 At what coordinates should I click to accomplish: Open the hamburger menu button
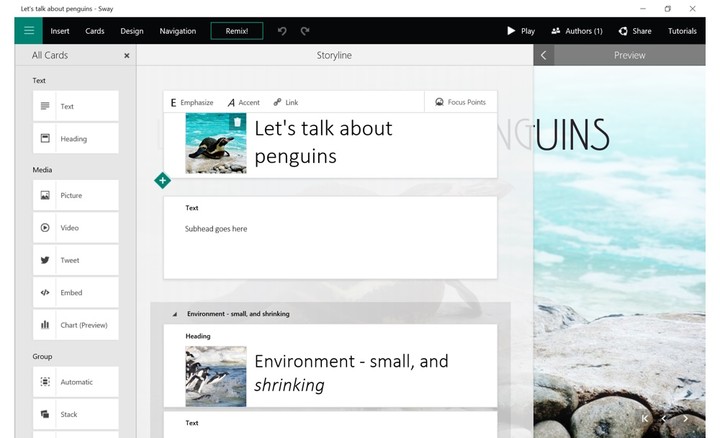pyautogui.click(x=28, y=31)
